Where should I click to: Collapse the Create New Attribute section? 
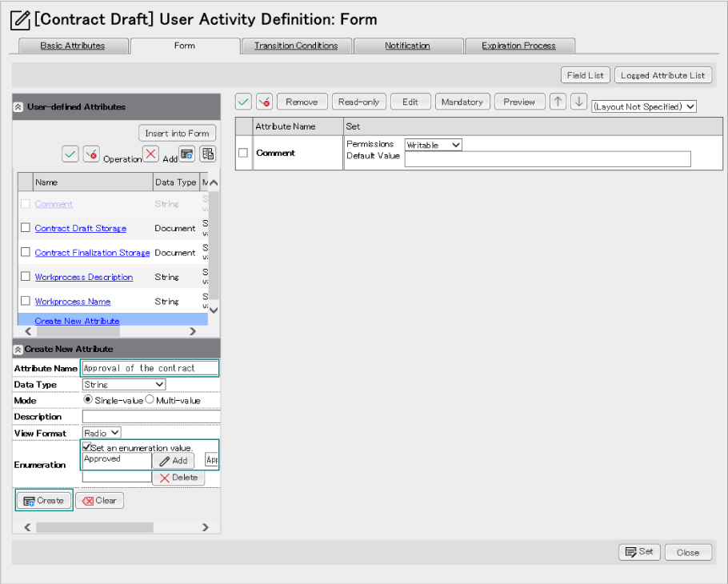[18, 350]
